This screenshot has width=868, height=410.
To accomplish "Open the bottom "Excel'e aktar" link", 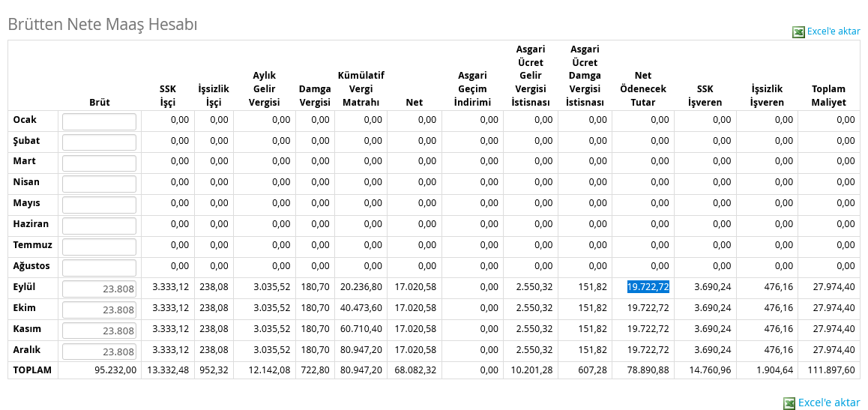I will pyautogui.click(x=829, y=403).
